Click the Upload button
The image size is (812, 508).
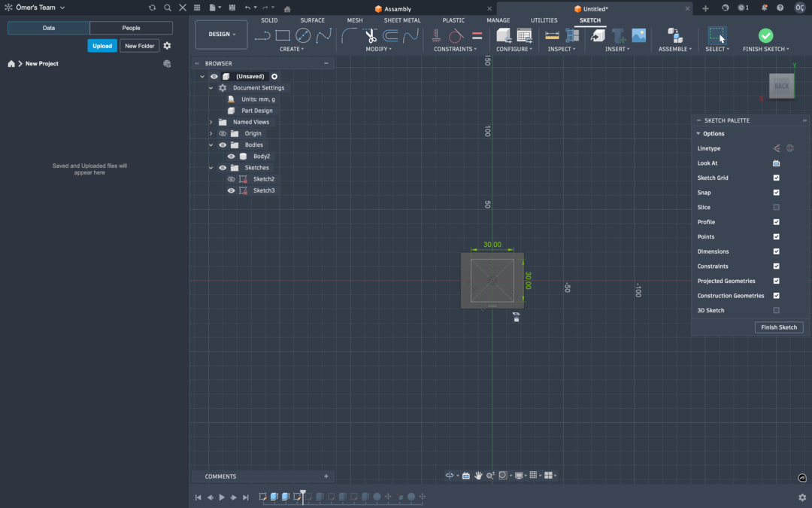[102, 46]
